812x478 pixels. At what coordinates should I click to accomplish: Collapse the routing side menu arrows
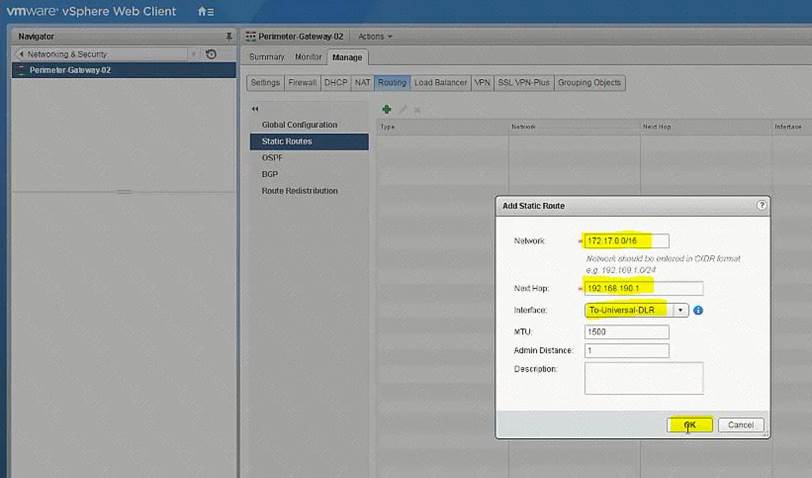coord(255,109)
